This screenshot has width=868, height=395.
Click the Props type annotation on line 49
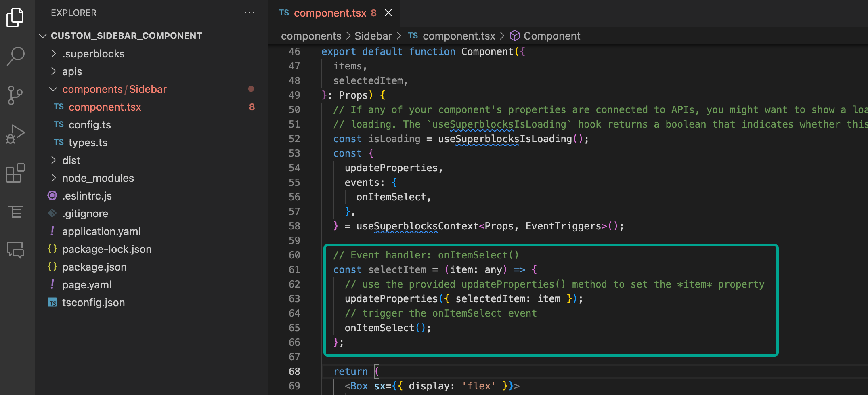tap(353, 95)
